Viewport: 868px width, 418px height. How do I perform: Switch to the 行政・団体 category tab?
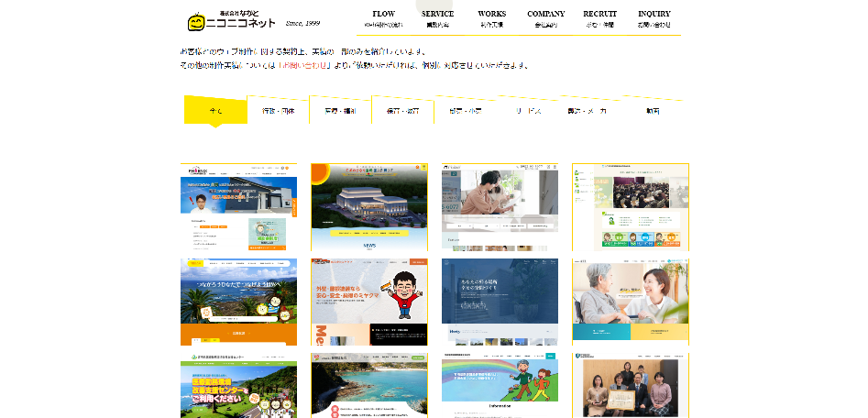click(x=278, y=111)
